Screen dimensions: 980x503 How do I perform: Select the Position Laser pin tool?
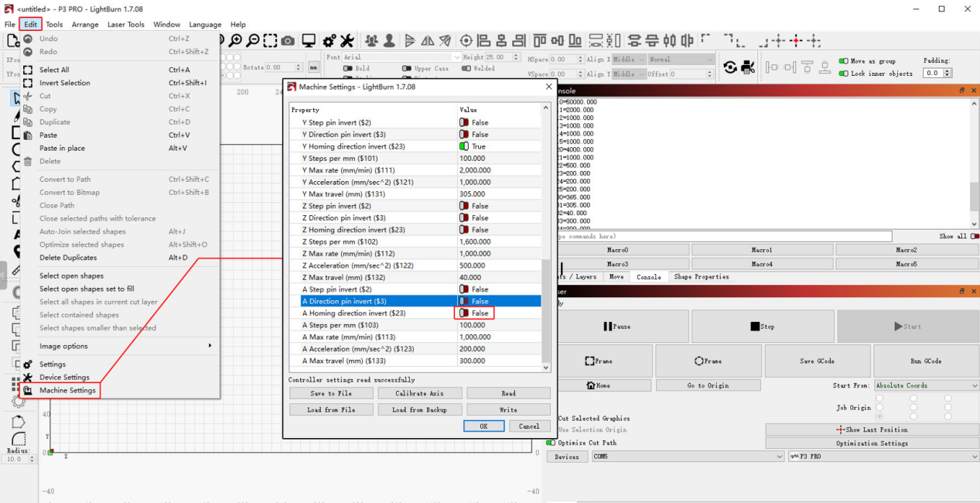tap(17, 251)
